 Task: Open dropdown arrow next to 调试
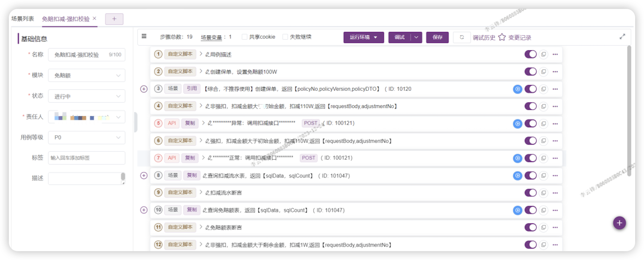416,38
